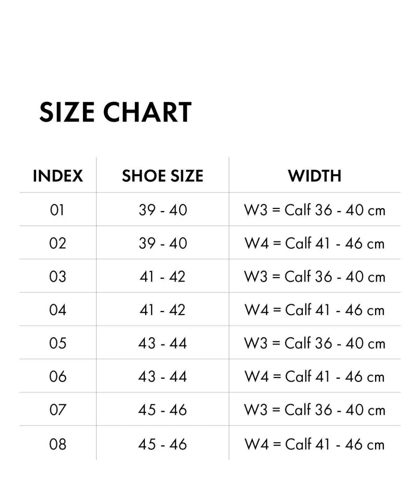Click index 02 cell
The image size is (420, 504).
(x=58, y=243)
